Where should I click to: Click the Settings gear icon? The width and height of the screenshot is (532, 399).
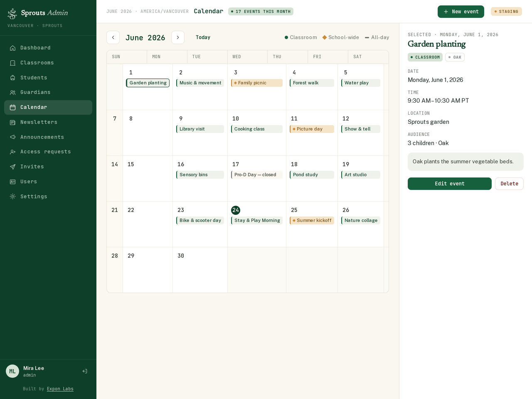[x=13, y=197]
